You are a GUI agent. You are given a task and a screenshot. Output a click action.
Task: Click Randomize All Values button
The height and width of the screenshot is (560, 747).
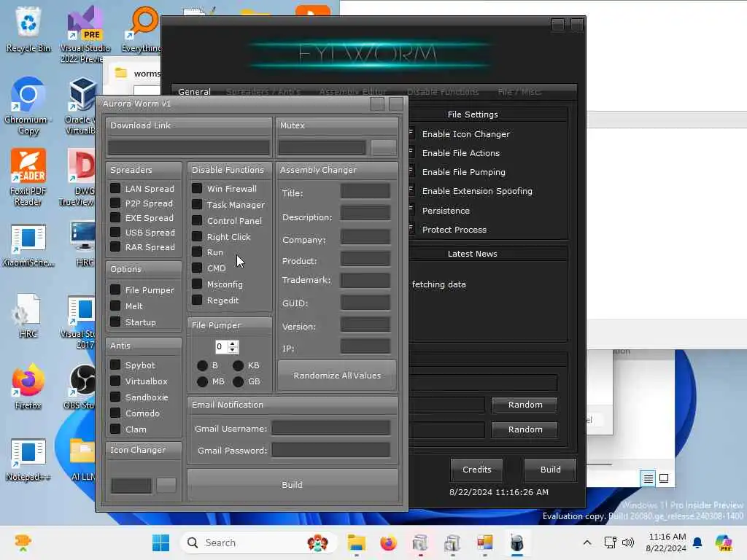pyautogui.click(x=337, y=376)
